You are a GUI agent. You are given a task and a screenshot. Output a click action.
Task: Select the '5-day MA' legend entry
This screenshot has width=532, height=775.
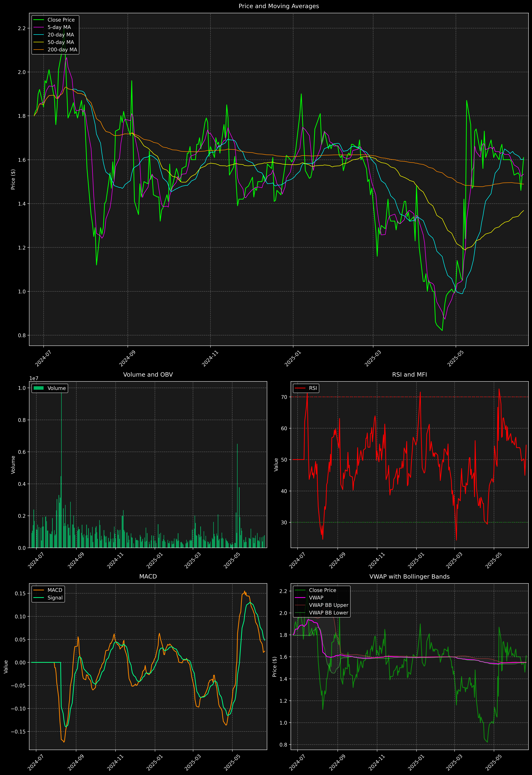59,27
